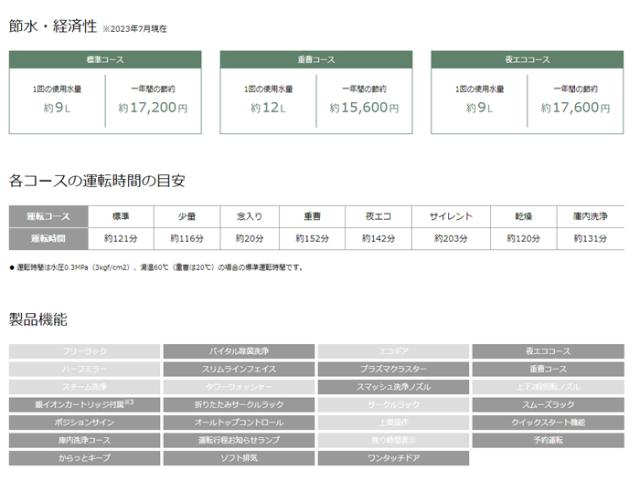Click the プラズマクラスター feature tile
Viewport: 640px width, 480px height.
[x=393, y=369]
